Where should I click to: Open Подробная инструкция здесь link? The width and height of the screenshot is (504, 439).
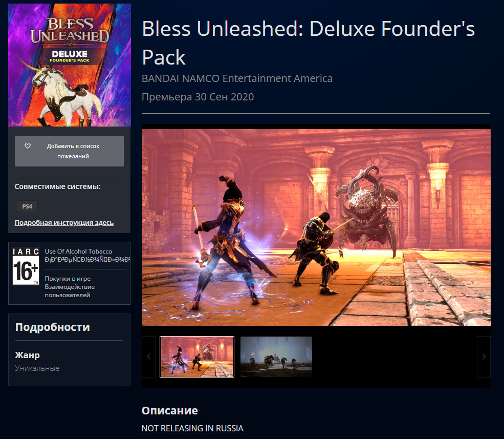point(64,223)
